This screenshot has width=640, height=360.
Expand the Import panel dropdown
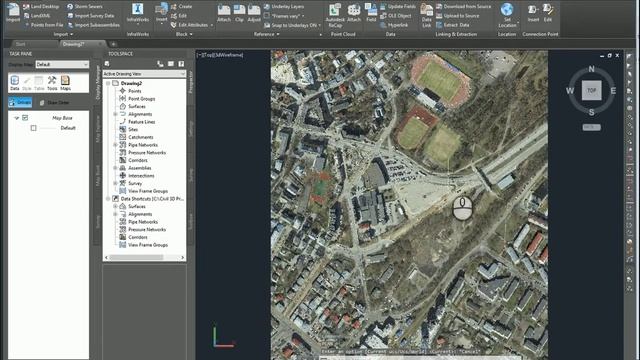(x=63, y=34)
